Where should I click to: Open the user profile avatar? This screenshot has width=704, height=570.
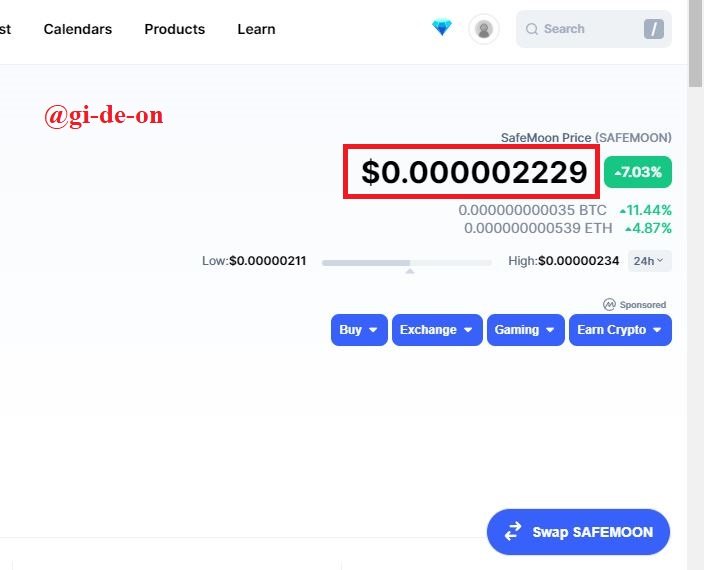pos(484,29)
